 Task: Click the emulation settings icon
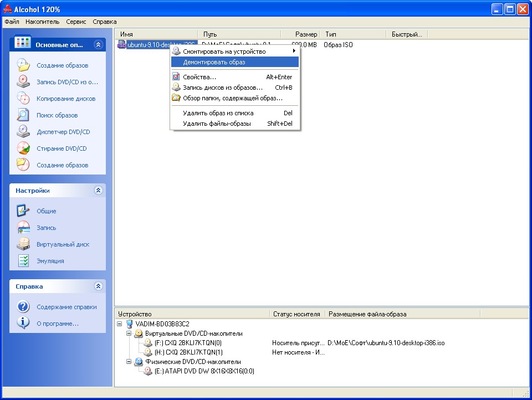tap(23, 261)
